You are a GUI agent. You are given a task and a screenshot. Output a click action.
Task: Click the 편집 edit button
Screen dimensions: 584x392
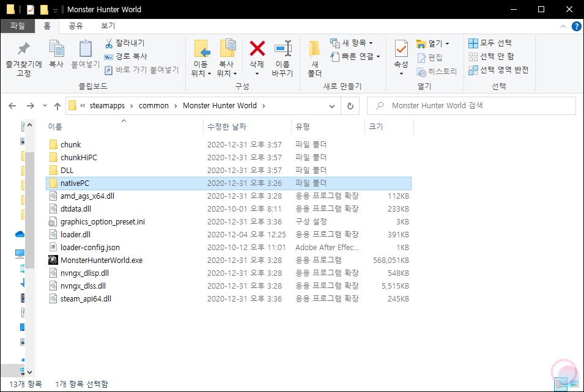click(430, 57)
